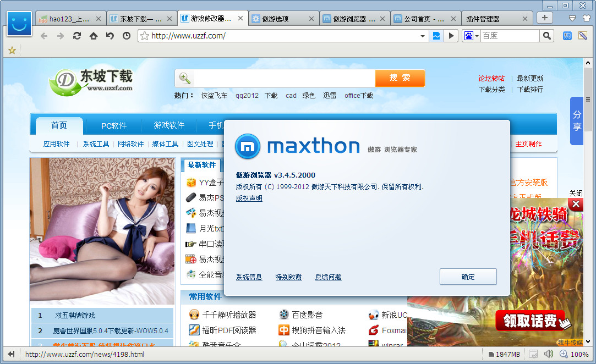Focus the browser address bar field
This screenshot has width=596, height=364.
pos(283,36)
